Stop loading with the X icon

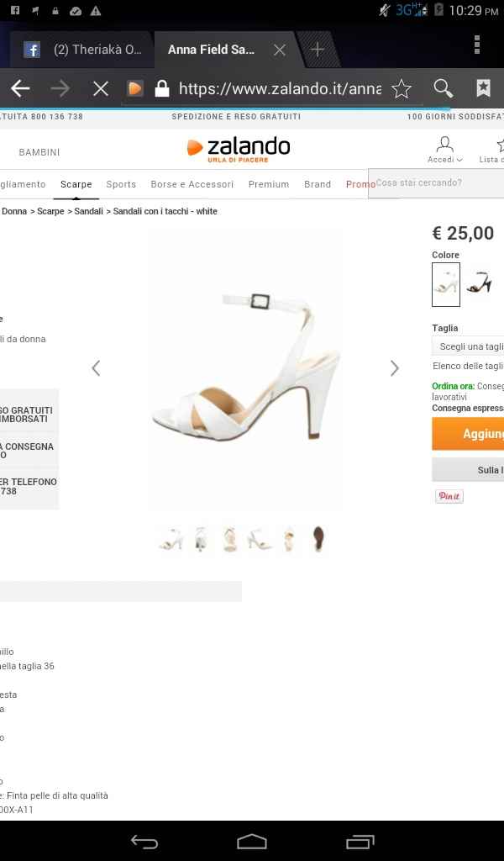100,87
